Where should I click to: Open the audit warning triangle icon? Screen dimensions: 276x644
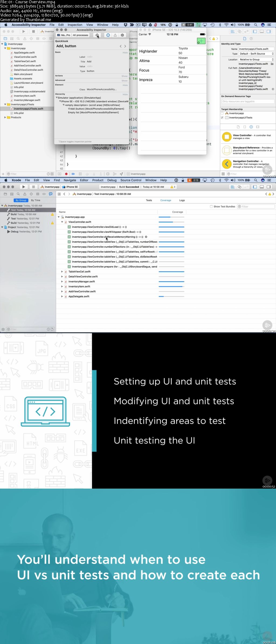tap(115, 35)
